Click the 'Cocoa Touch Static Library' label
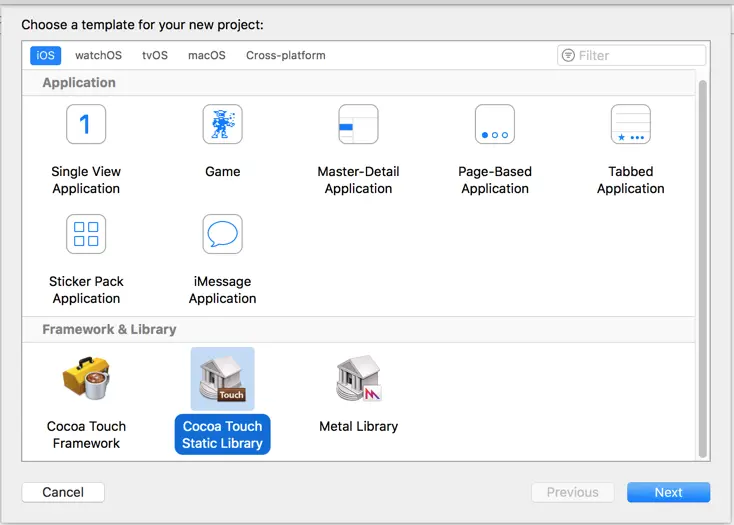 222,435
